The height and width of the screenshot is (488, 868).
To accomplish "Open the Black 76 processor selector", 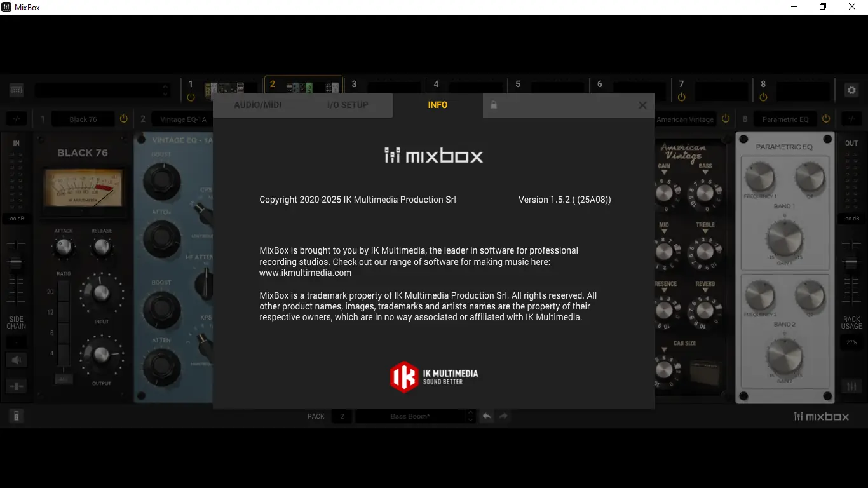I will point(83,119).
